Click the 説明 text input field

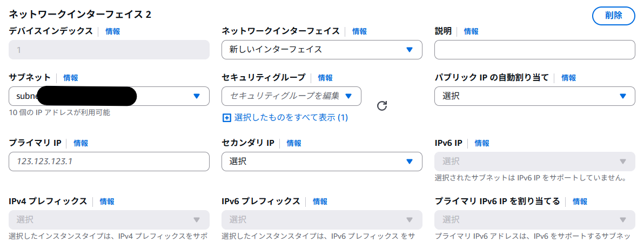[535, 50]
